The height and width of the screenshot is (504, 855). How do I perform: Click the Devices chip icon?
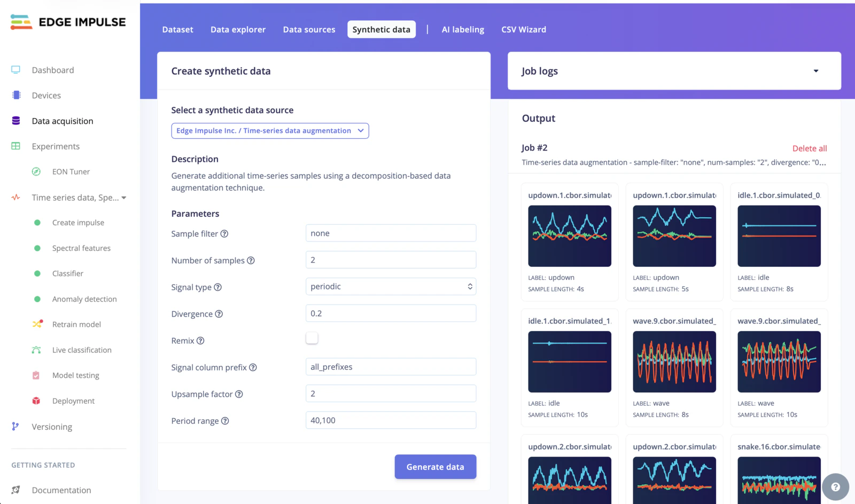click(17, 95)
